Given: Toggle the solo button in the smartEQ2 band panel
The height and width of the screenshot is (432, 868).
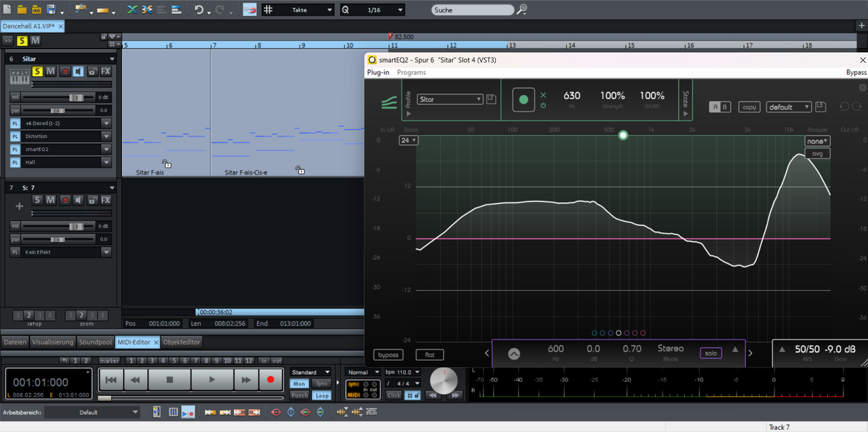Looking at the screenshot, I should click(x=711, y=353).
